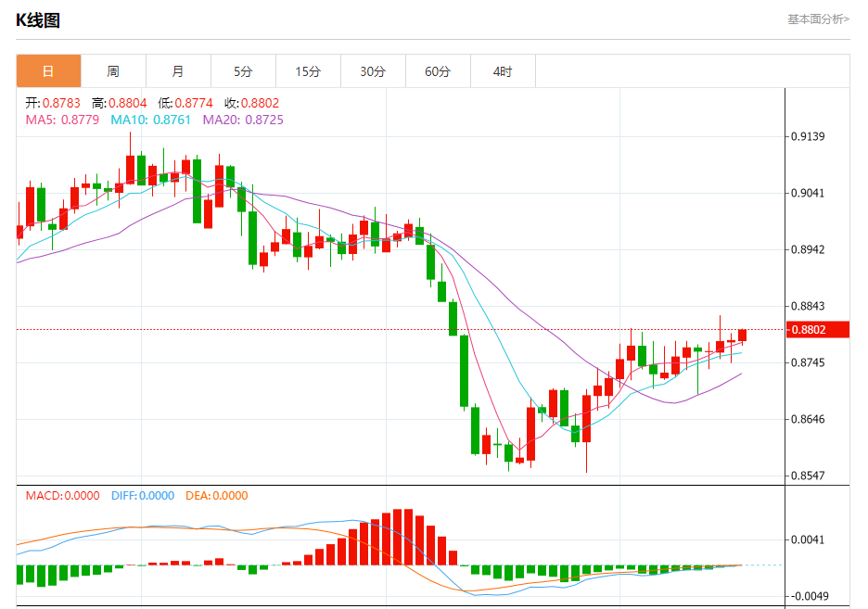Open the 30分 interval tab
Screen dimensions: 868x609
coord(373,70)
